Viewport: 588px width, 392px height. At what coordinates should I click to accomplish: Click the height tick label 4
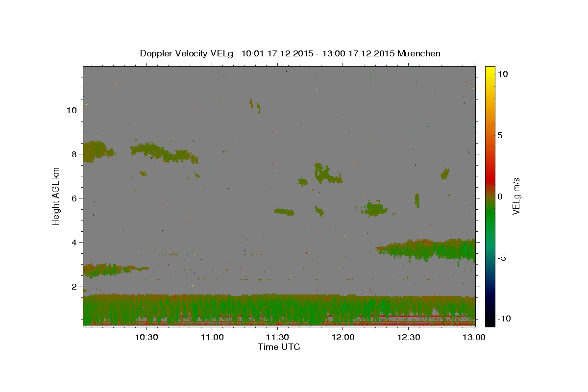pyautogui.click(x=74, y=243)
